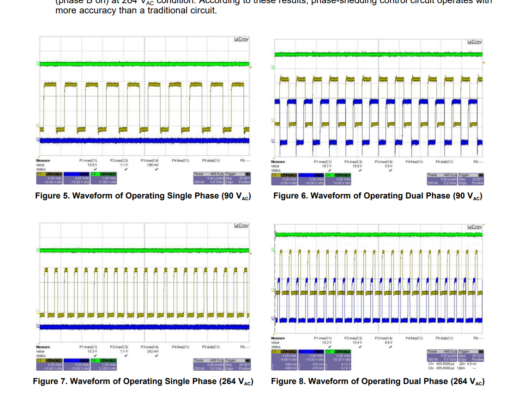518x420 pixels.
Task: Click "P4:freq(C1)" label in Figure 5
Action: tap(181, 161)
